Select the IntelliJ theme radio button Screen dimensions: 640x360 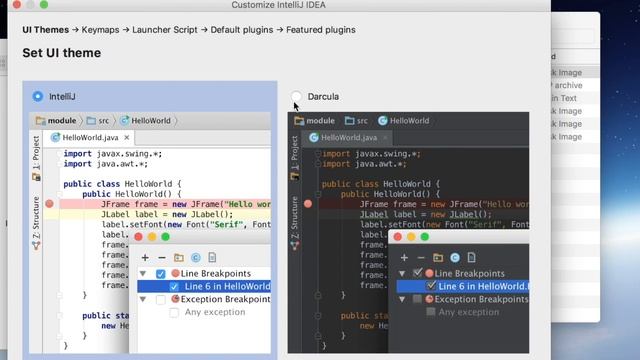[x=38, y=96]
